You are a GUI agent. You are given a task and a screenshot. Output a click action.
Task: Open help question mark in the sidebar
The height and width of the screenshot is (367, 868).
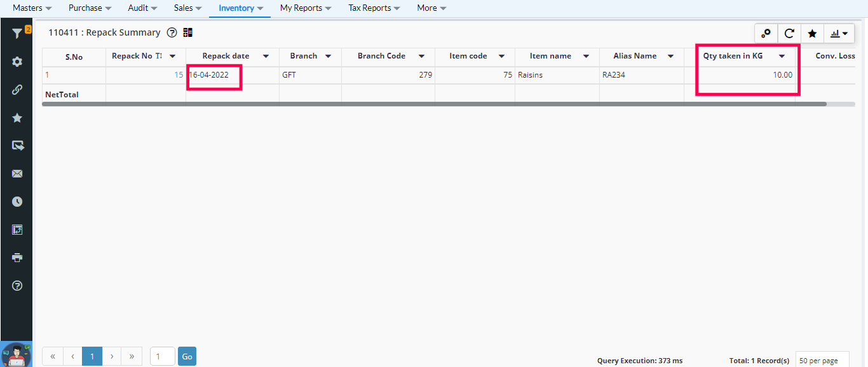click(x=17, y=286)
